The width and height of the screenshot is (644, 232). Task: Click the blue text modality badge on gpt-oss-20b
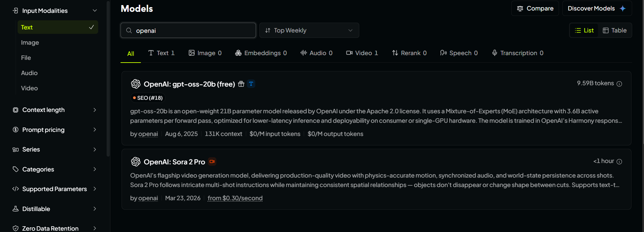(x=251, y=84)
